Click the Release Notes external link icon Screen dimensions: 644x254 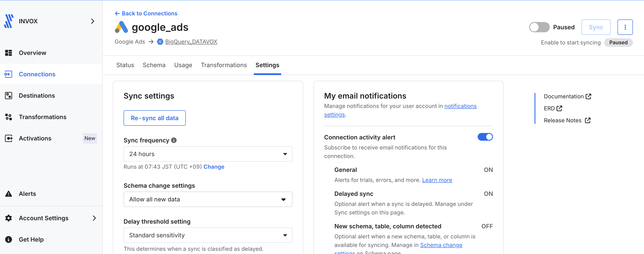[x=588, y=120]
